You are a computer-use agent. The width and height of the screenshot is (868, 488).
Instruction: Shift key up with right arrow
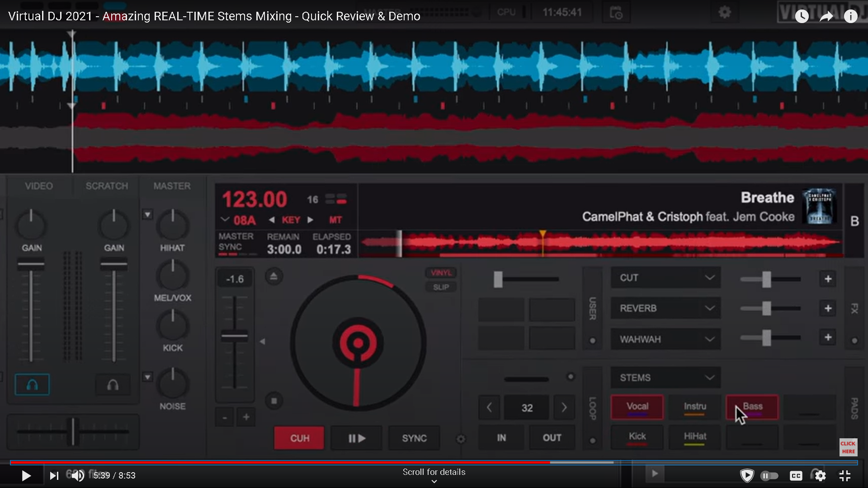[311, 220]
